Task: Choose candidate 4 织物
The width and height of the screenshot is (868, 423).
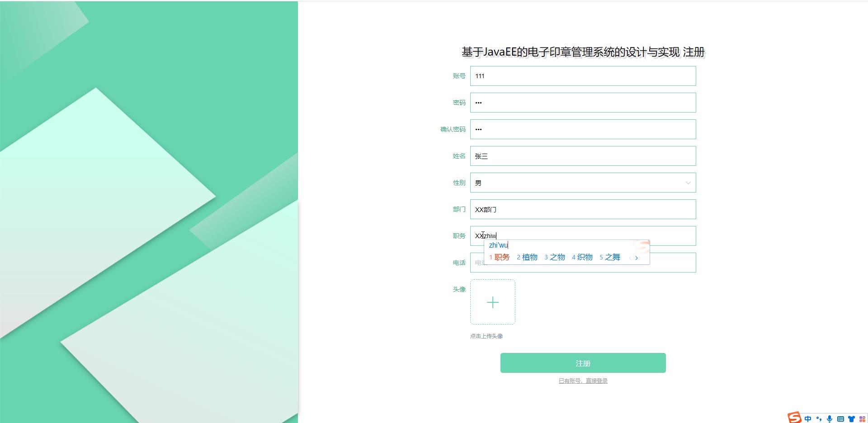Action: pos(582,257)
